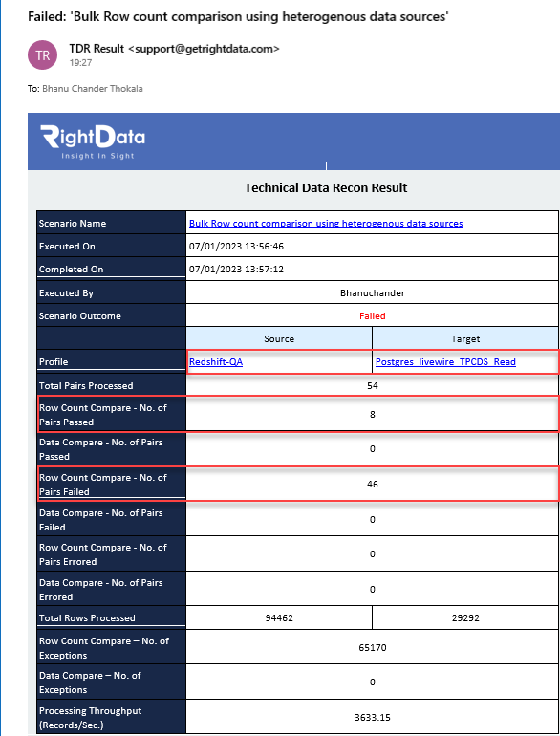560x736 pixels.
Task: Click the email subject heading
Action: click(238, 17)
